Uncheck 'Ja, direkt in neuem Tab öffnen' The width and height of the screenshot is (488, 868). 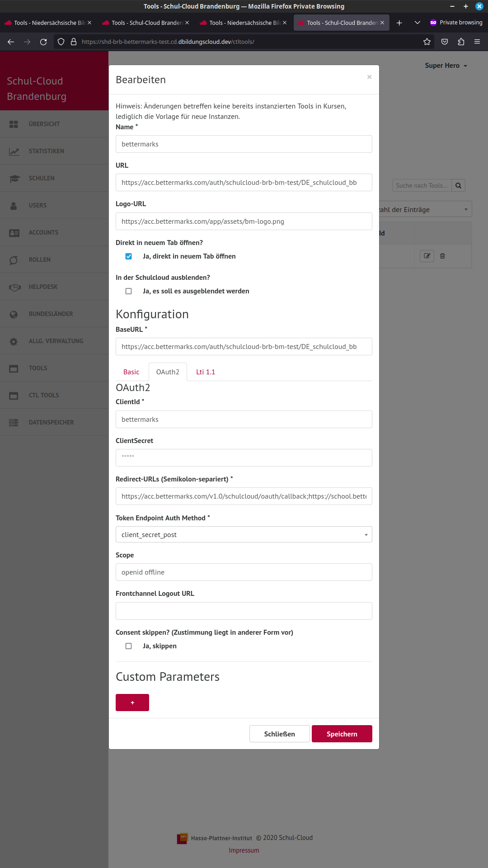pos(129,256)
